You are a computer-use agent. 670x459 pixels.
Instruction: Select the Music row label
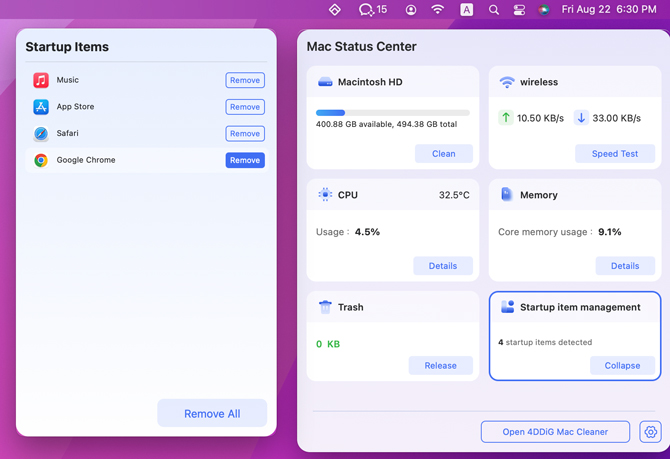[x=68, y=80]
